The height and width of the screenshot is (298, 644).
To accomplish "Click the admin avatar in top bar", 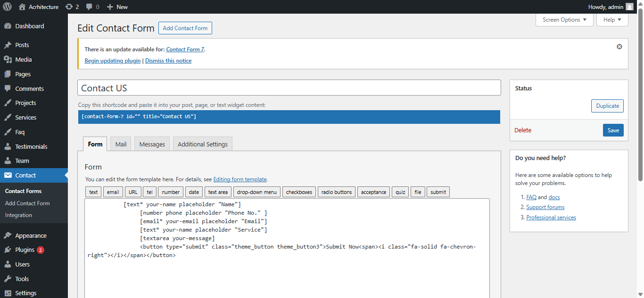I will point(629,7).
